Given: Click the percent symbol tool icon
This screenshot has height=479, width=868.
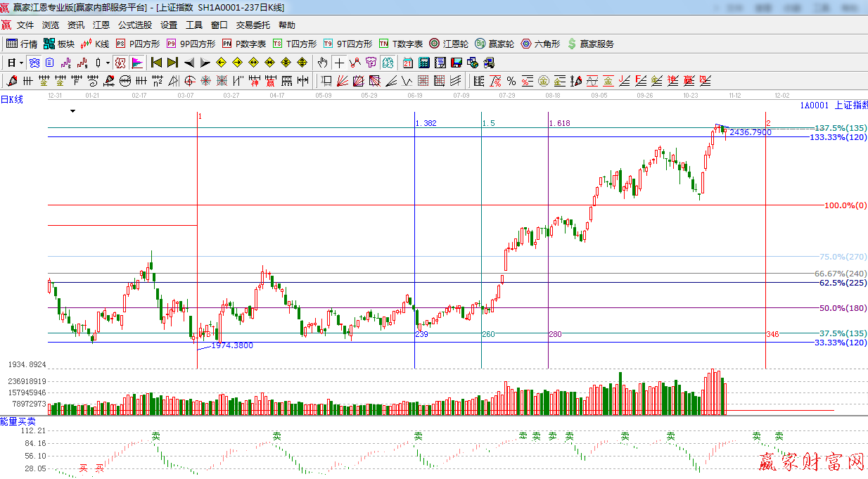Looking at the screenshot, I should [511, 81].
